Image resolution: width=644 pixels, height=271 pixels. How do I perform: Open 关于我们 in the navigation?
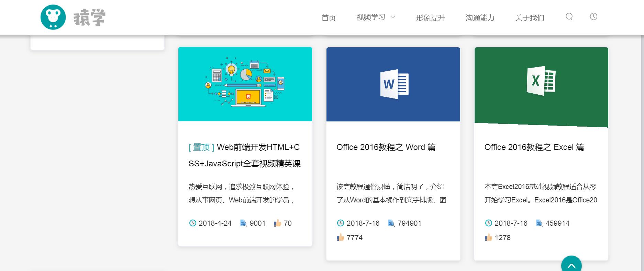click(530, 17)
